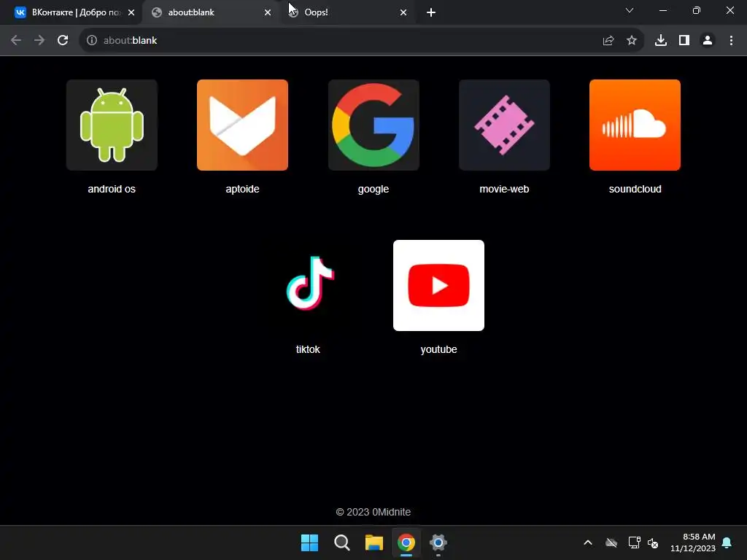Launch the soundcloud app icon

click(635, 125)
